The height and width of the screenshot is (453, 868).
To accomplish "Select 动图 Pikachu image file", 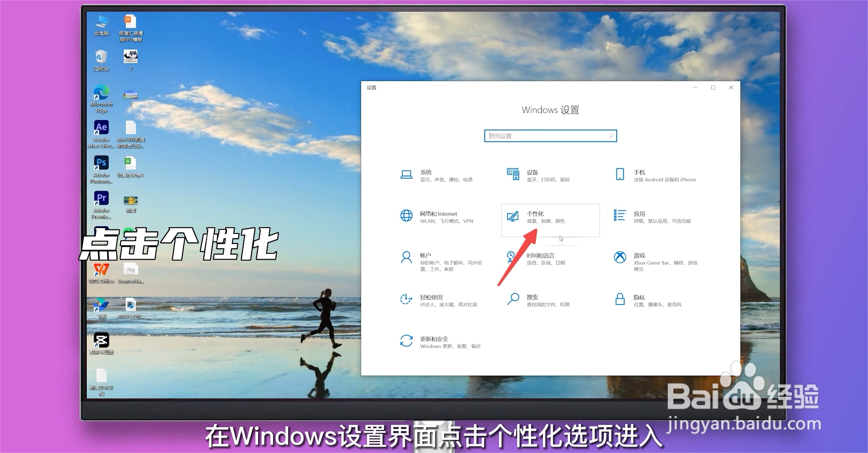I will (131, 204).
